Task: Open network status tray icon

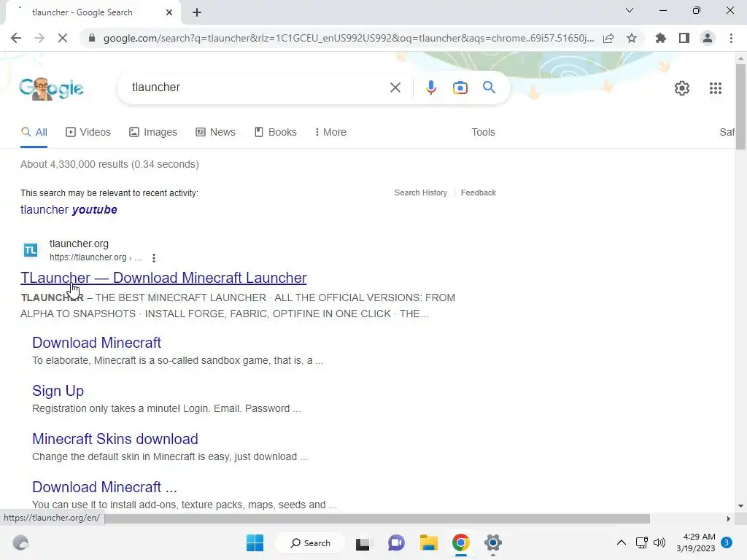Action: pos(642,542)
